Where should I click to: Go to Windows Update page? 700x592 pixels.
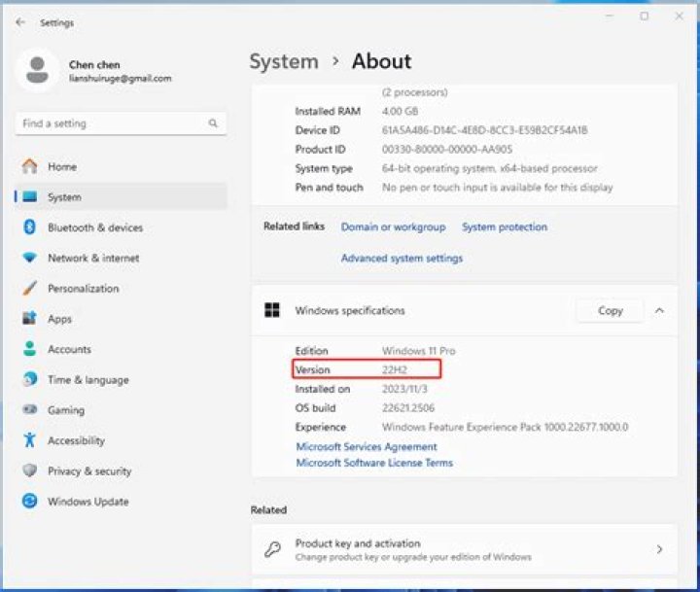point(121,501)
